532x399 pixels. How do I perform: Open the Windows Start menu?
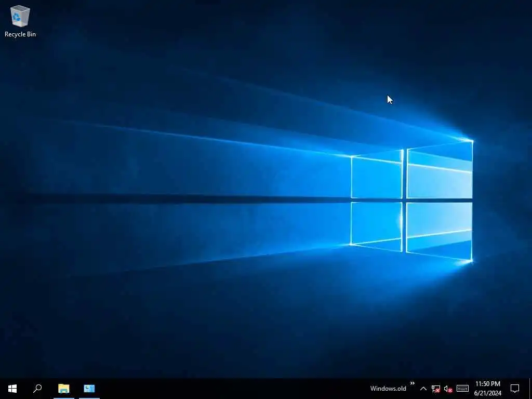12,389
